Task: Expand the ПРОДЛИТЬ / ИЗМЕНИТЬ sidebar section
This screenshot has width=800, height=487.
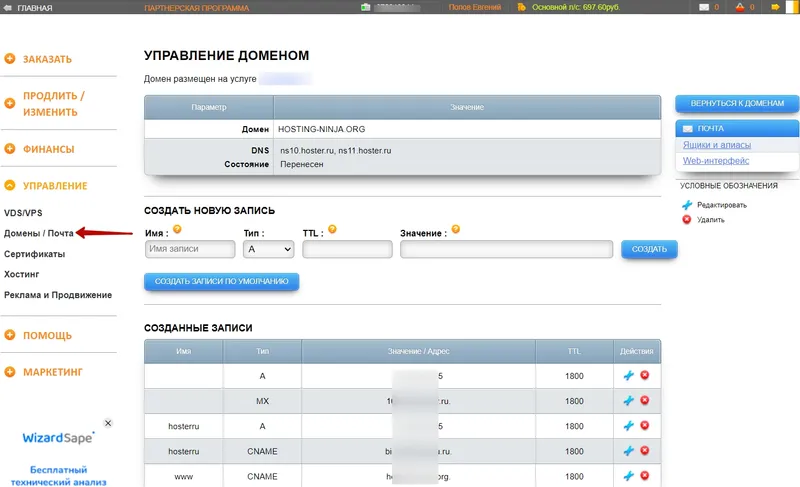Action: pyautogui.click(x=10, y=103)
